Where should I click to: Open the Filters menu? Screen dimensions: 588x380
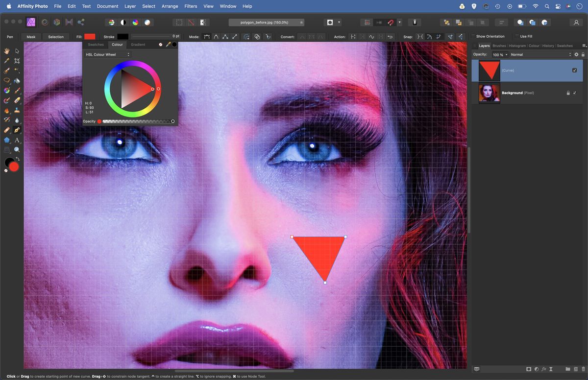191,6
